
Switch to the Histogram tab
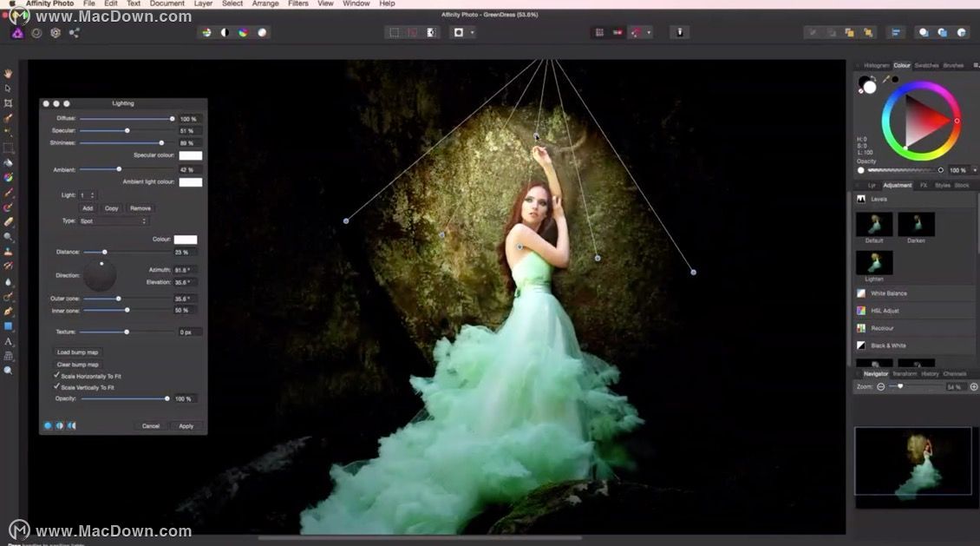(876, 66)
